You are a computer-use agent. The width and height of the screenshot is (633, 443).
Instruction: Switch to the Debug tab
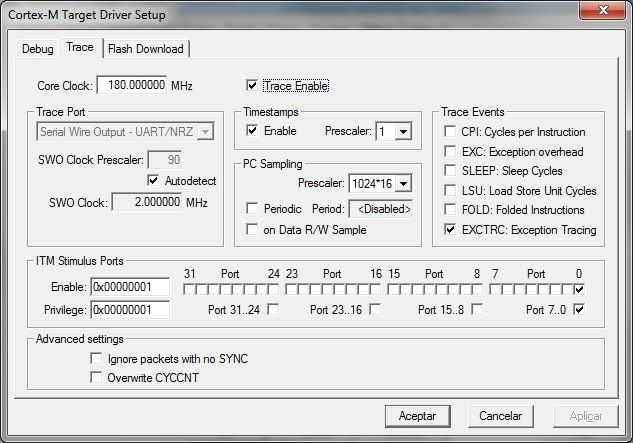(38, 49)
